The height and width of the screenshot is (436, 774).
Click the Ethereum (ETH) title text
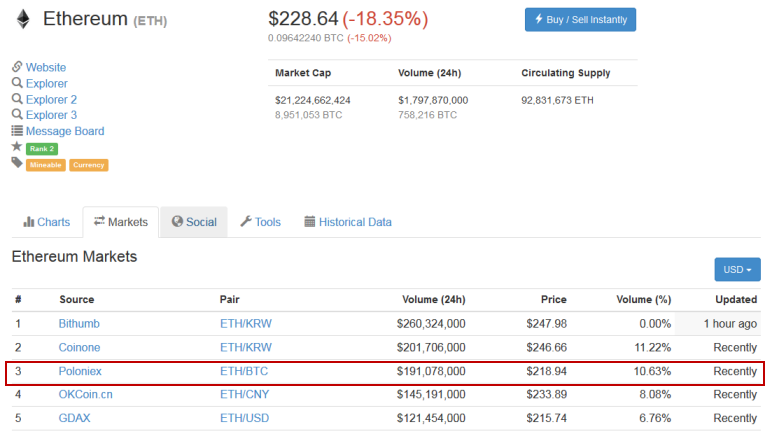tap(105, 19)
